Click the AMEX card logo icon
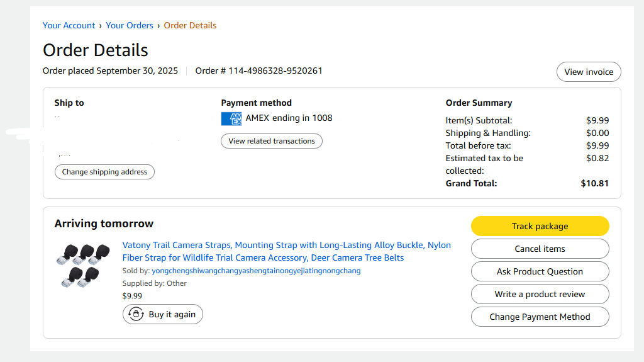This screenshot has width=644, height=362. tap(231, 118)
